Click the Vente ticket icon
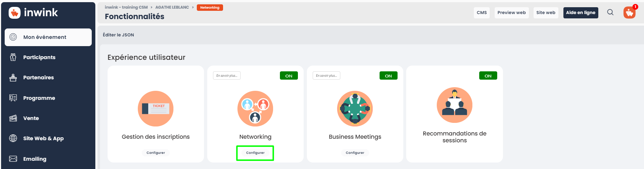644x169 pixels. tap(13, 118)
